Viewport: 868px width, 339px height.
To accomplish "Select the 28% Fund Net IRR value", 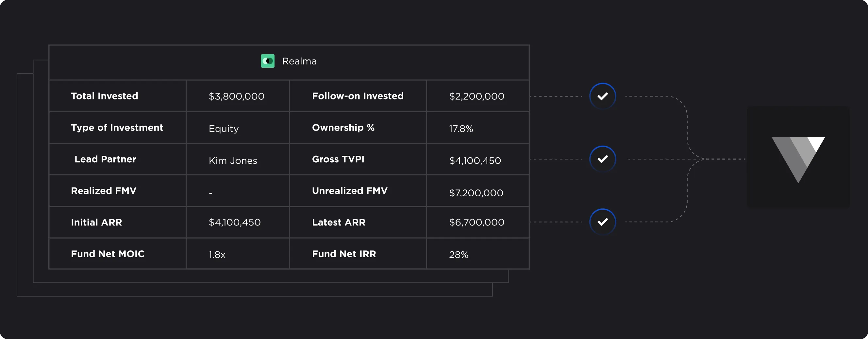I will [x=459, y=255].
